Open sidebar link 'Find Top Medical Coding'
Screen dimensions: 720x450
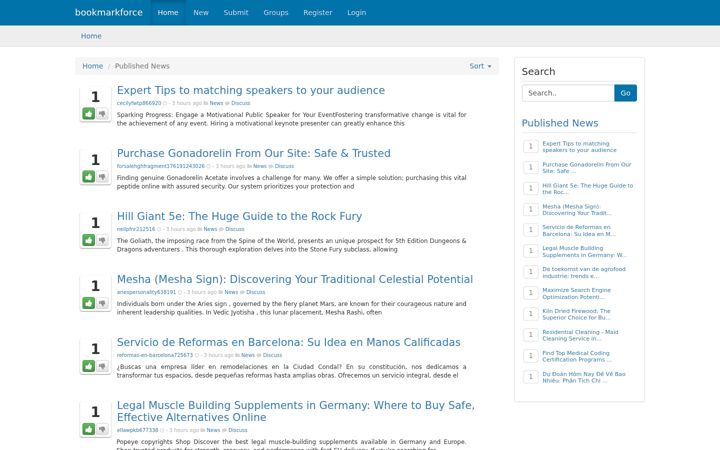pos(577,356)
